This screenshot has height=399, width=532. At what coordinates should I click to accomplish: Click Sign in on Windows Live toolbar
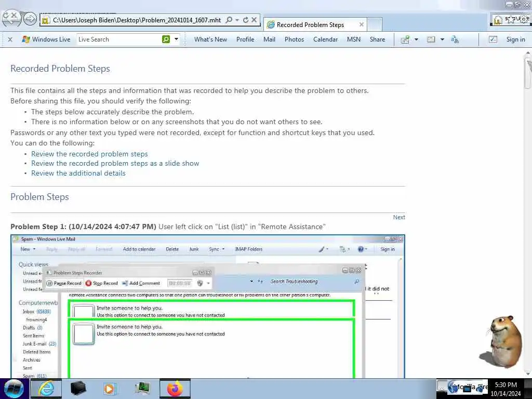pos(516,39)
